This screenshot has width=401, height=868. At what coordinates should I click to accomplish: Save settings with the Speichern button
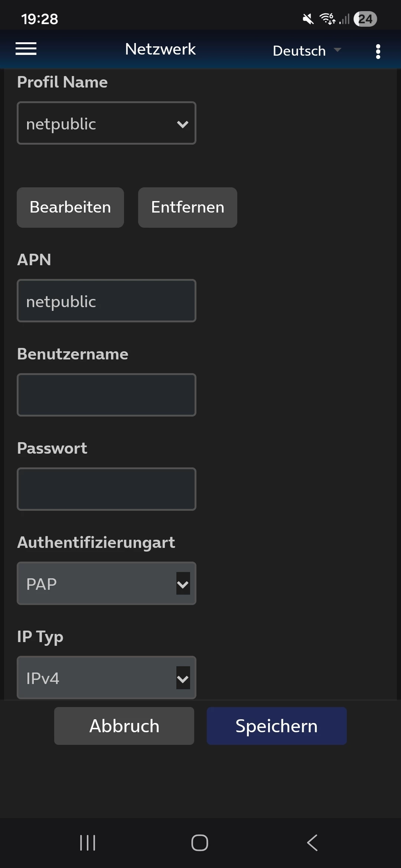coord(277,726)
